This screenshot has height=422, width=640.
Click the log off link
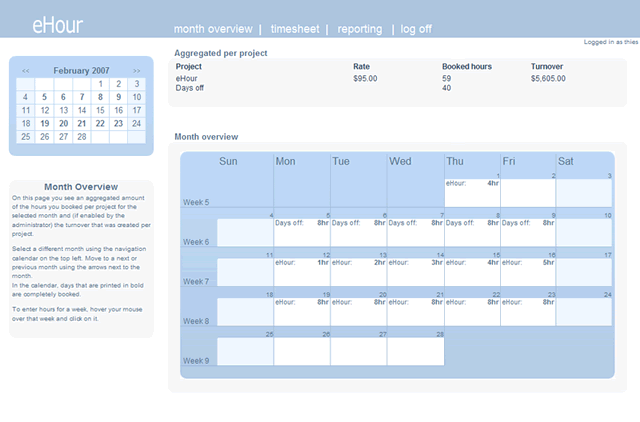pos(416,29)
